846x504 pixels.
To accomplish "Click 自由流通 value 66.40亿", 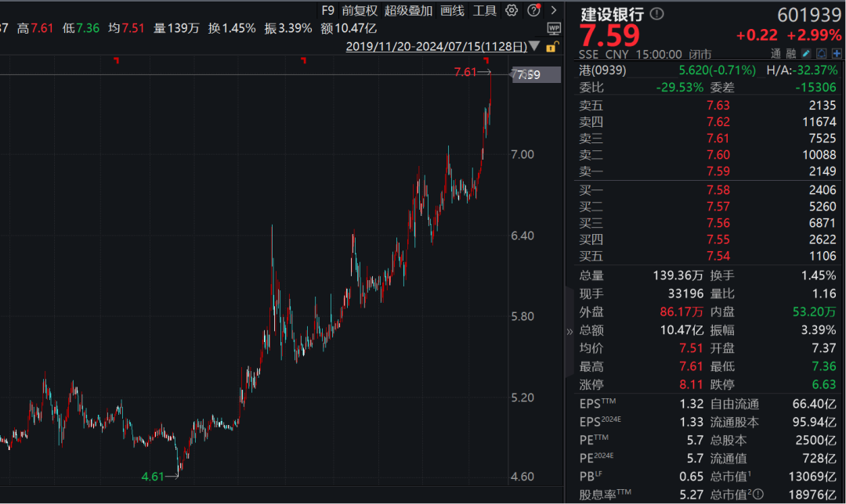I will [814, 404].
